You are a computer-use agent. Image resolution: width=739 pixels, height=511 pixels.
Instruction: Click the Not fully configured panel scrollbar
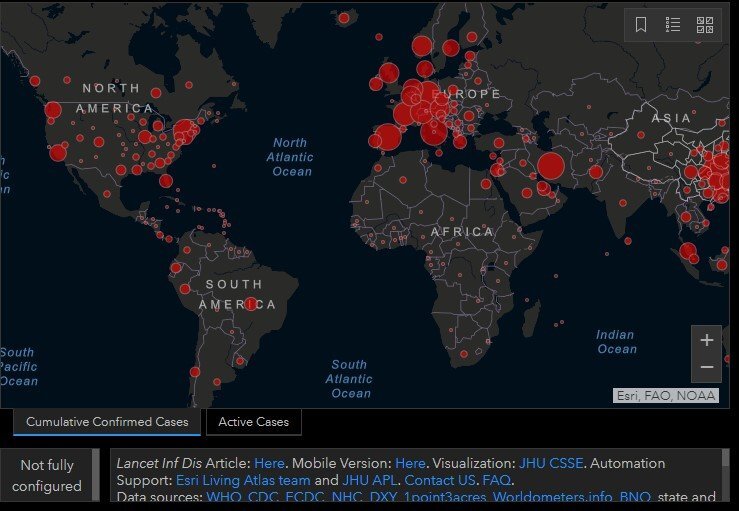click(96, 475)
